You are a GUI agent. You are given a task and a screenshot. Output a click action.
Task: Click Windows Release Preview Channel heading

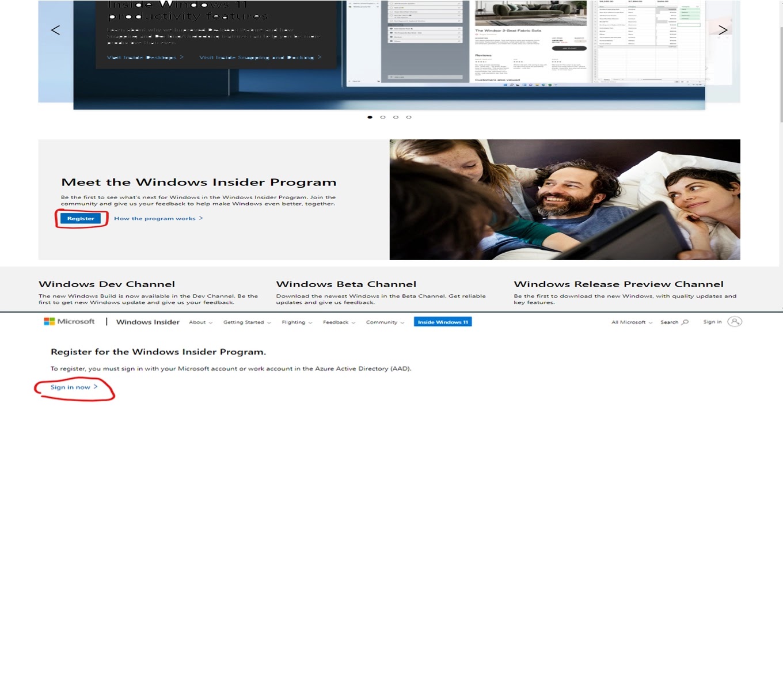pos(618,284)
